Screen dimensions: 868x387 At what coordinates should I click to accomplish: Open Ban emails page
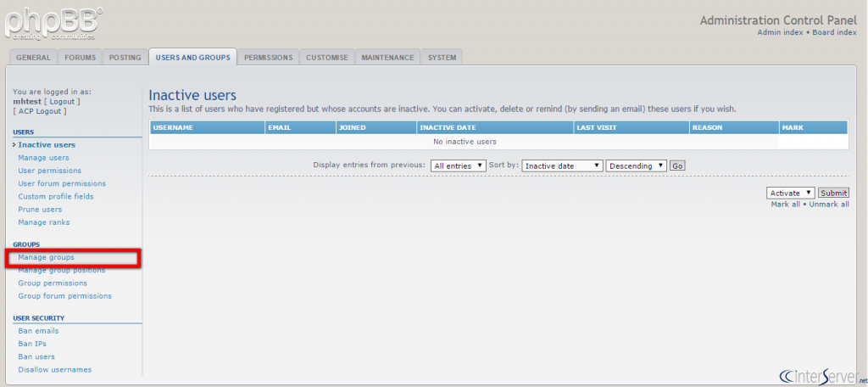38,331
